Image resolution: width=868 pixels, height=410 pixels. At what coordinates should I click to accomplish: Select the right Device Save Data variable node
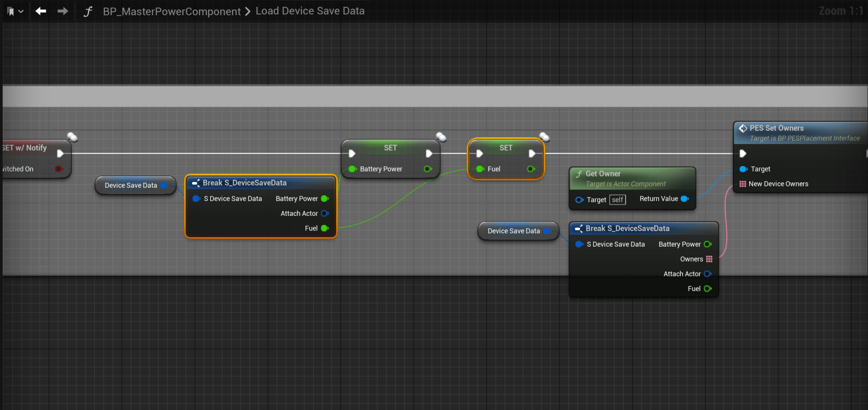(x=513, y=231)
